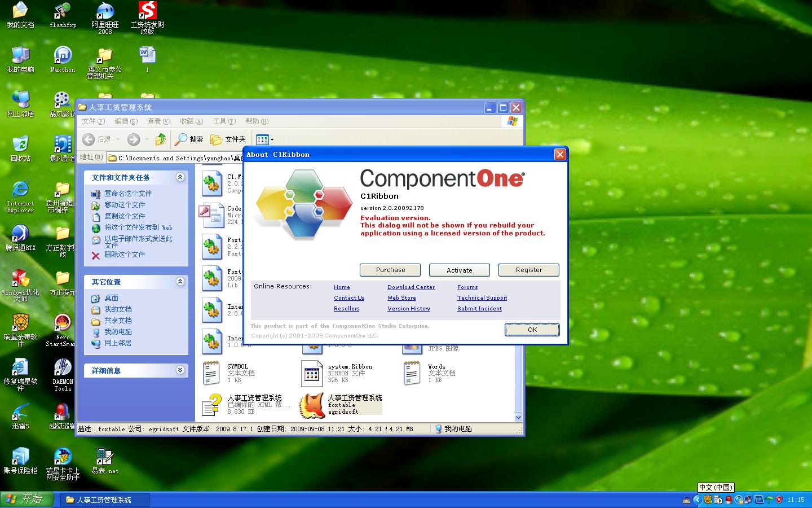Open the Home online resource link
The width and height of the screenshot is (812, 508).
pos(342,287)
